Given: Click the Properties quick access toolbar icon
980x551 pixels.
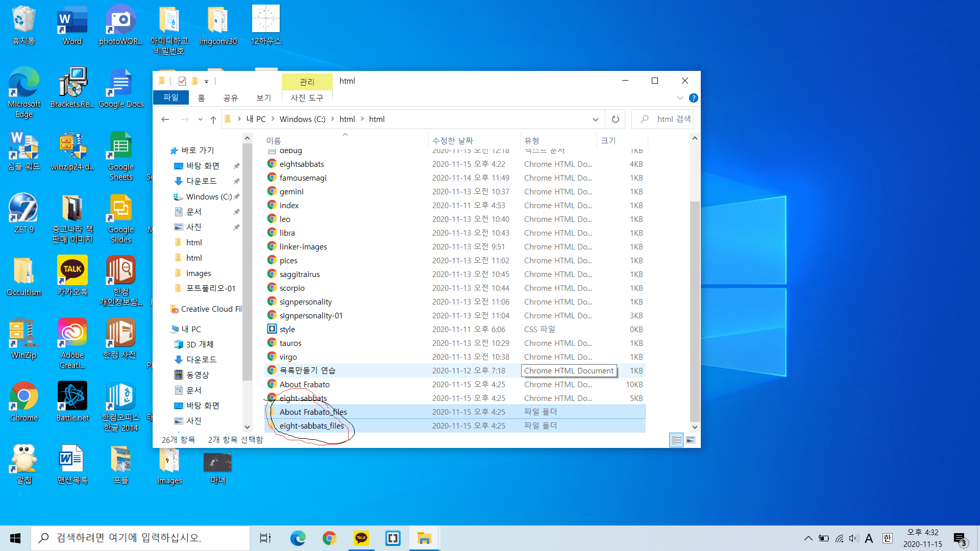Looking at the screenshot, I should tap(182, 81).
